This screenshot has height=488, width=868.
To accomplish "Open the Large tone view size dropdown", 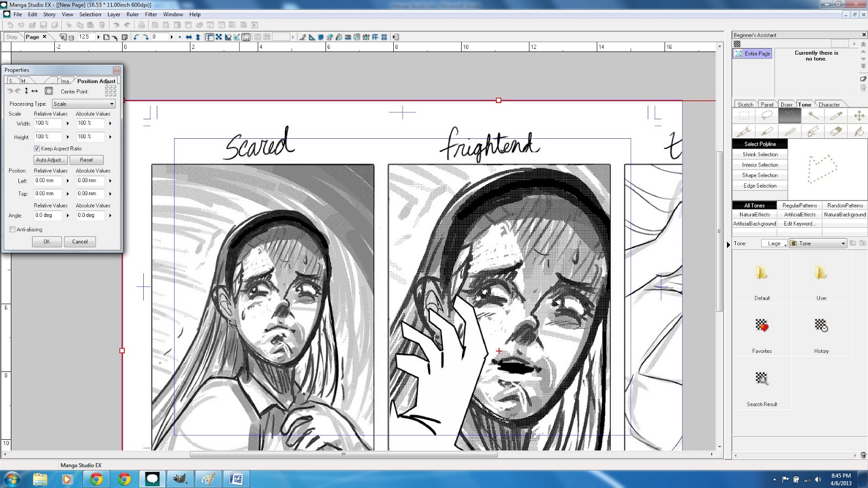I will point(775,243).
